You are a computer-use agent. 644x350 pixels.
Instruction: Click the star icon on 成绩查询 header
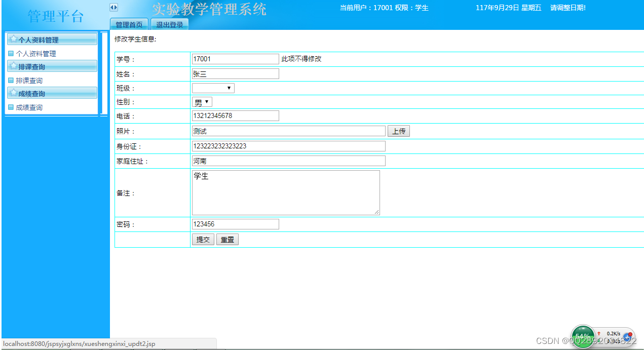click(14, 93)
